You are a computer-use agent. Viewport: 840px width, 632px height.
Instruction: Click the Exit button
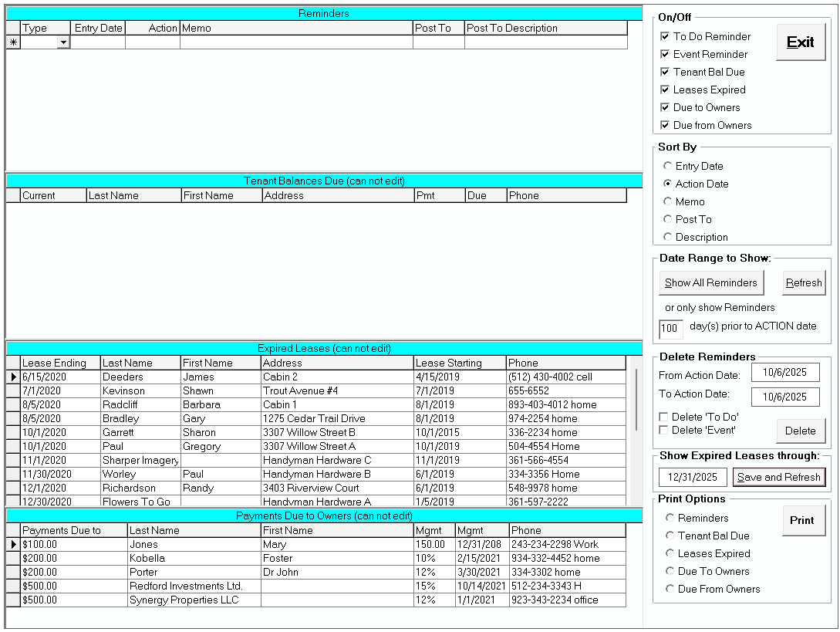pos(800,42)
